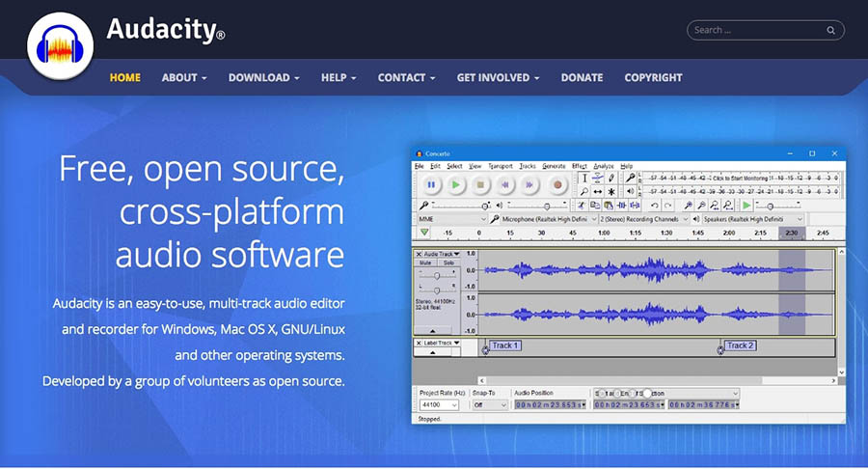Click the recording meter microphone icon
The height and width of the screenshot is (469, 868).
tap(630, 178)
